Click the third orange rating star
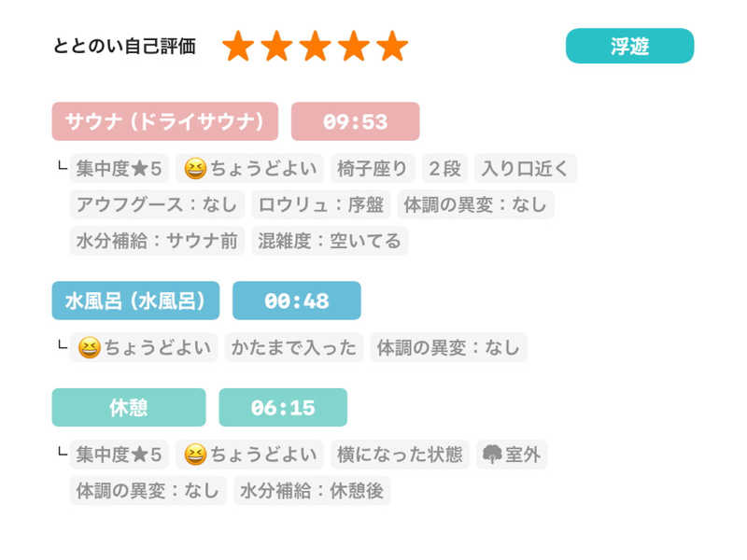Image resolution: width=747 pixels, height=560 pixels. coord(316,46)
